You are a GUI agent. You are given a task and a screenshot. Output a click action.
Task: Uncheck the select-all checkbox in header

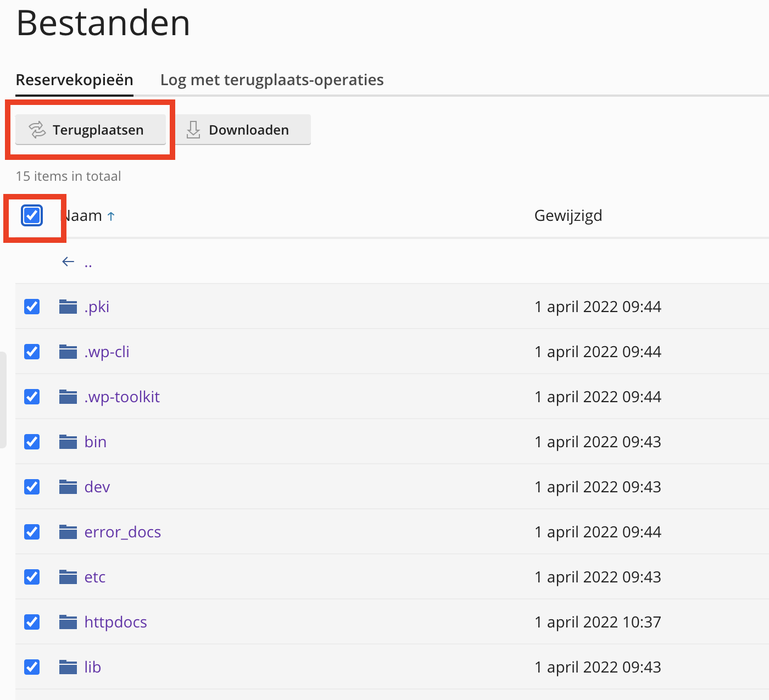pos(32,215)
